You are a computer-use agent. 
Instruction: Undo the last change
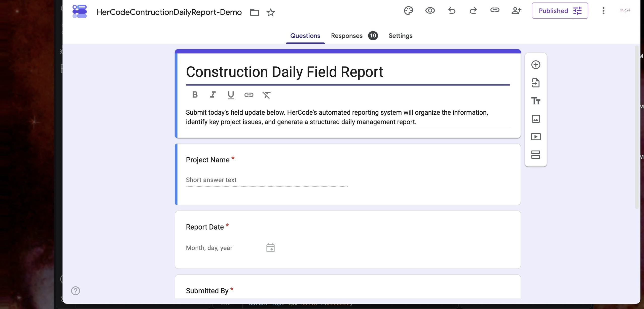[x=452, y=11]
